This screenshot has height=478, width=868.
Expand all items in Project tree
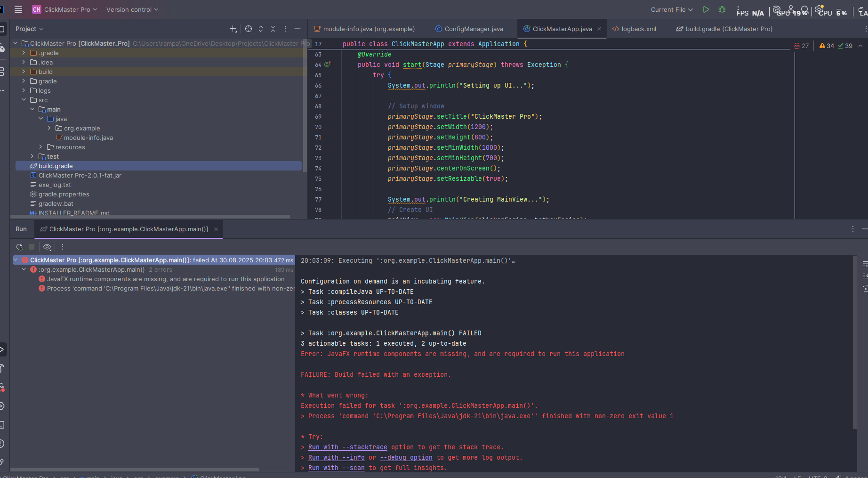(261, 29)
